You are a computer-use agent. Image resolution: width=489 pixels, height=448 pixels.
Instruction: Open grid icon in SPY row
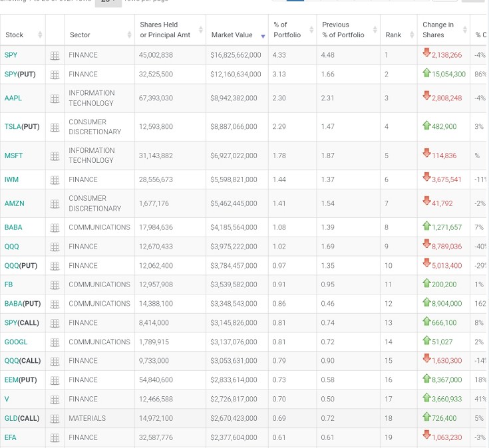tap(55, 56)
